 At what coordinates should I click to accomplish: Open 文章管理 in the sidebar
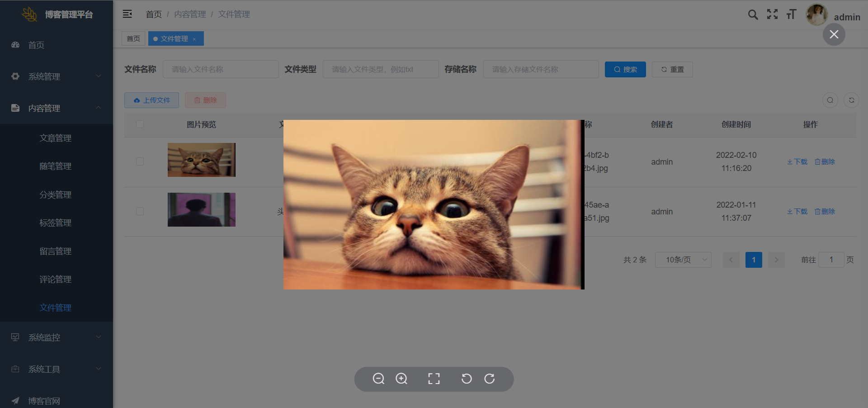tap(56, 138)
